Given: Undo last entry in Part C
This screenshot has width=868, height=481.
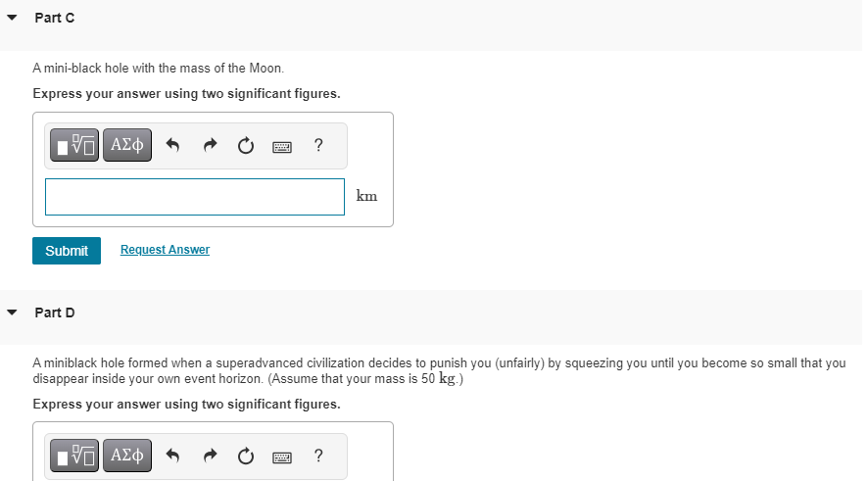Looking at the screenshot, I should [173, 146].
